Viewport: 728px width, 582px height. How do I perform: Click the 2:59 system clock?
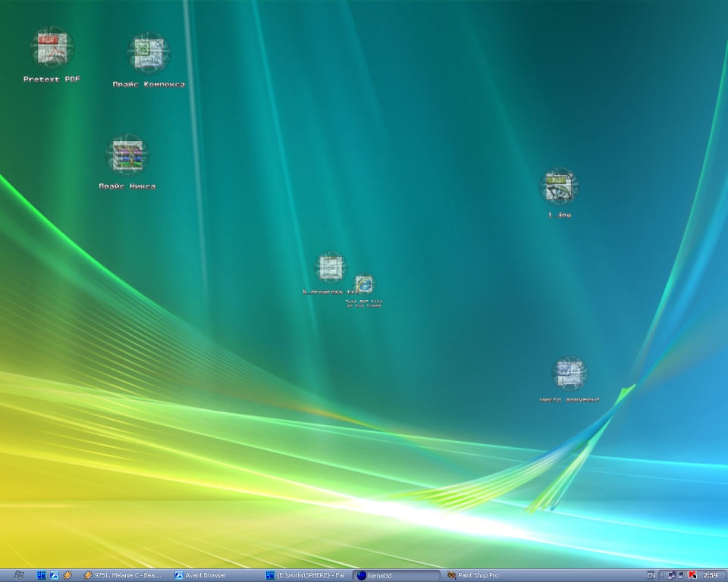click(x=711, y=575)
